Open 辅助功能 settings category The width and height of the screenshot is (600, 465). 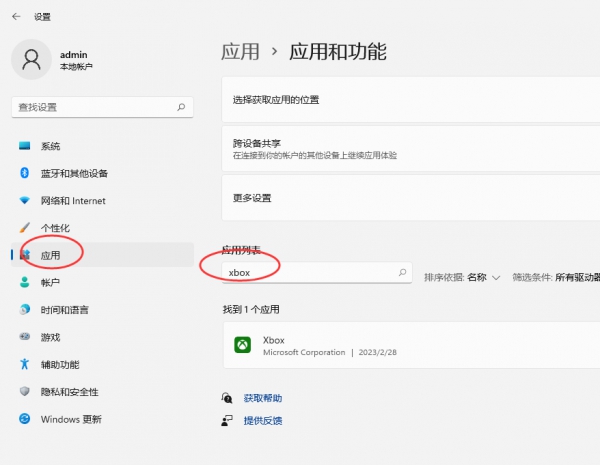(x=102, y=364)
